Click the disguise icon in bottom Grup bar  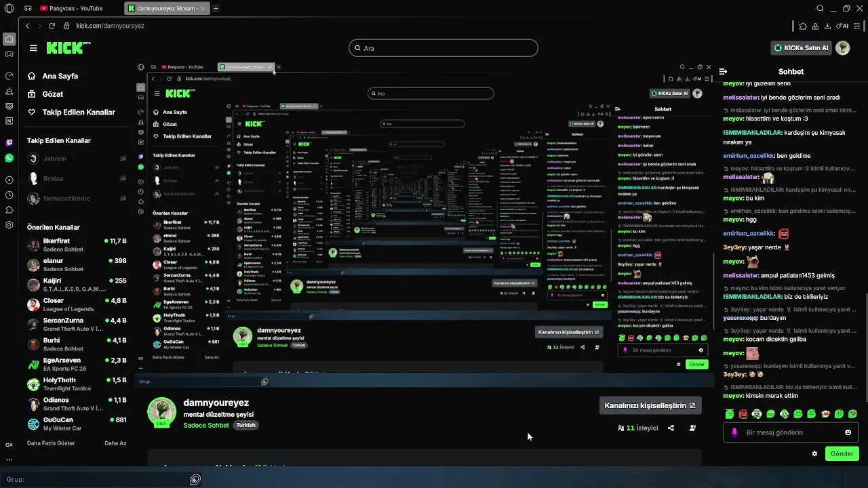(195, 479)
